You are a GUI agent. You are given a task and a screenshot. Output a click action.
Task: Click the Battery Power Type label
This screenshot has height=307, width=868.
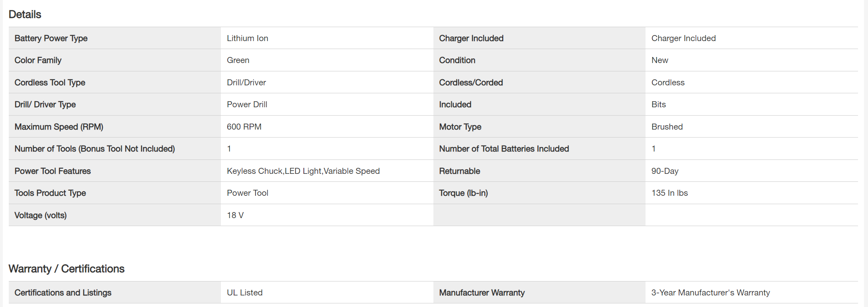(51, 38)
